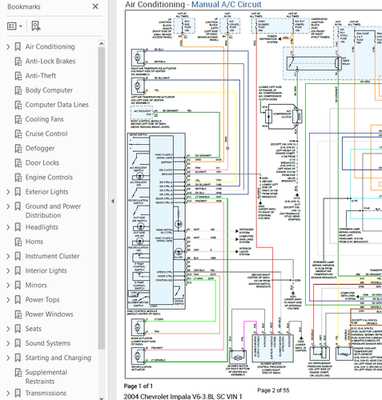Expand the Seats bookmark
382x400 pixels.
[x=8, y=329]
